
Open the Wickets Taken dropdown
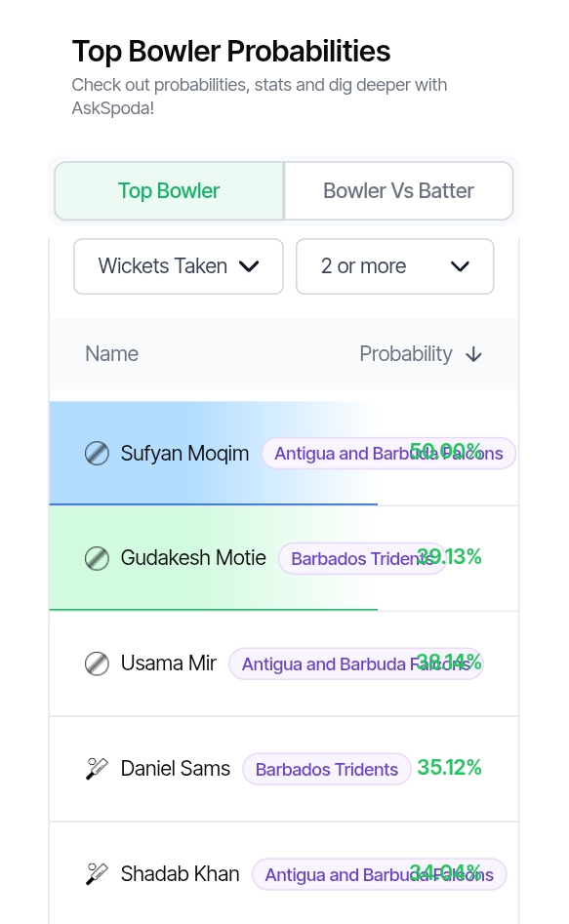click(178, 266)
